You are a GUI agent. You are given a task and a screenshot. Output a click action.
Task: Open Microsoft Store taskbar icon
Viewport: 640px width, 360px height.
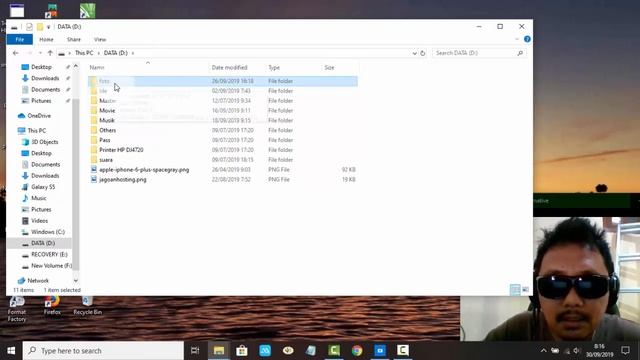pyautogui.click(x=242, y=351)
